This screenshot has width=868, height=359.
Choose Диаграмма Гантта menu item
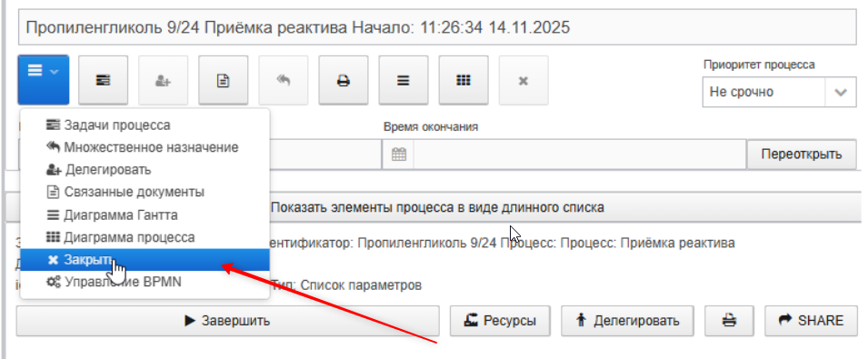pos(145,214)
